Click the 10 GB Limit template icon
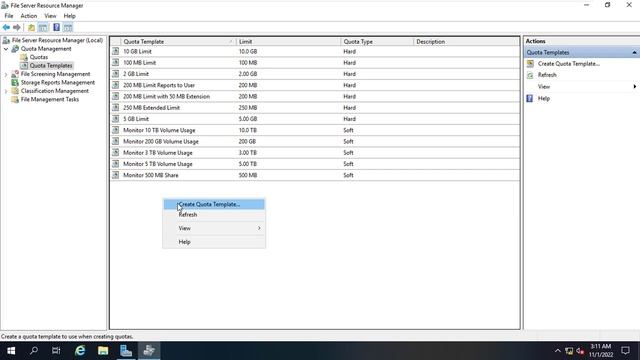 pyautogui.click(x=116, y=51)
